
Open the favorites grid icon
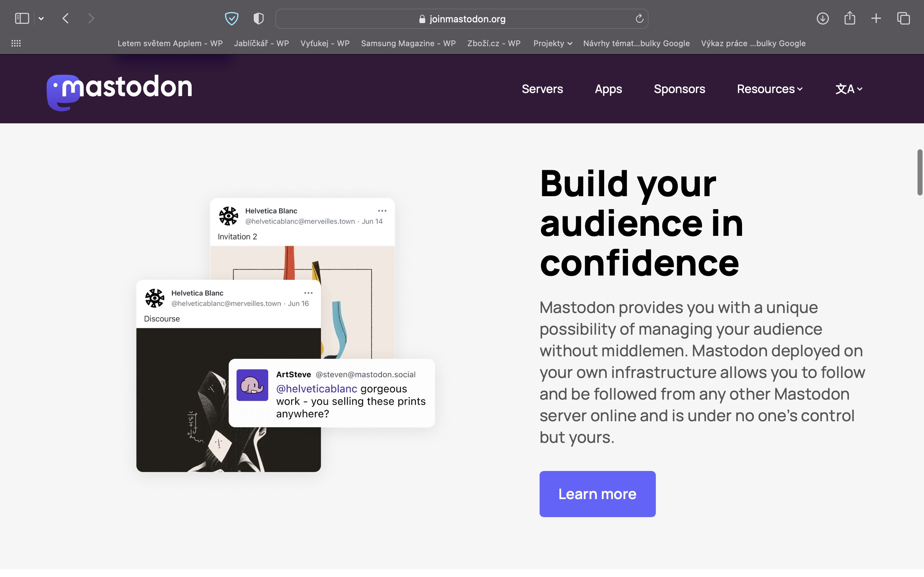pyautogui.click(x=16, y=44)
